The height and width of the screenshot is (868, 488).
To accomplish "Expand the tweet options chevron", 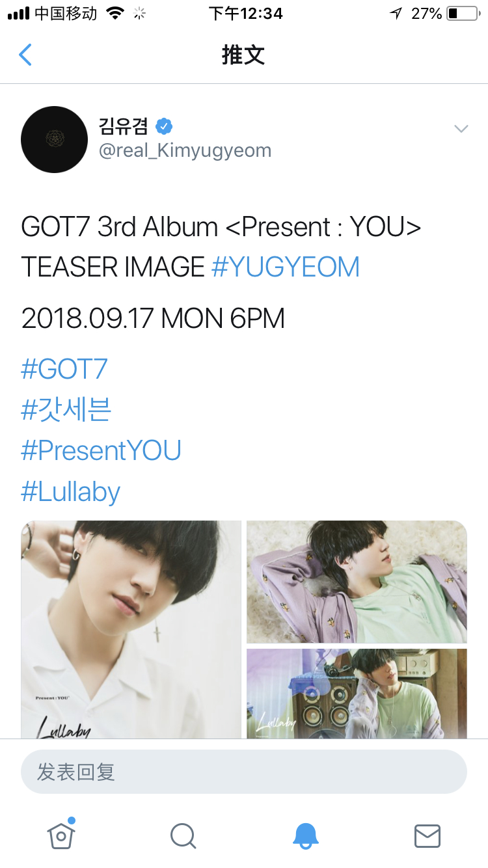I will point(461,129).
